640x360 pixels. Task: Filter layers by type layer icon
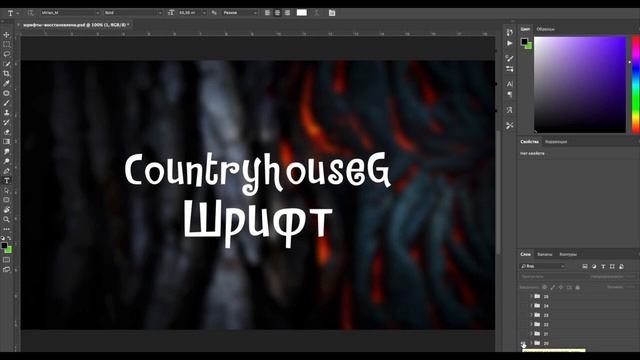click(x=603, y=267)
